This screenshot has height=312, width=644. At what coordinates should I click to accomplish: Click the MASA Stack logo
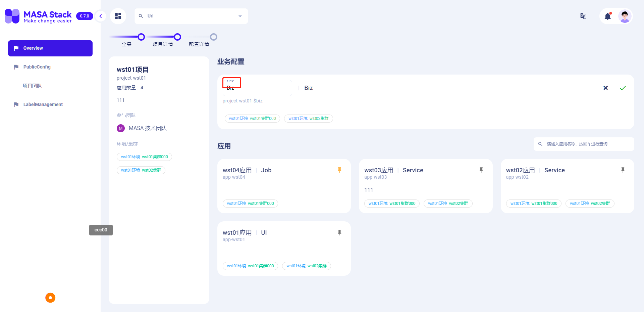(x=38, y=16)
